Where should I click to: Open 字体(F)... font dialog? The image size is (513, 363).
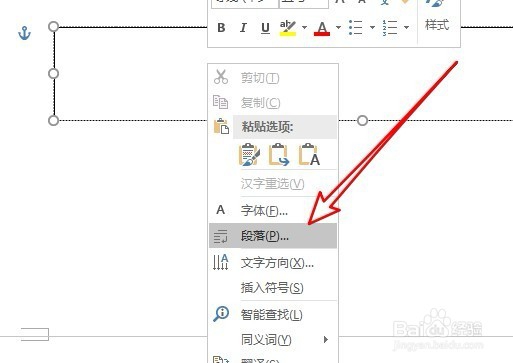pos(273,210)
